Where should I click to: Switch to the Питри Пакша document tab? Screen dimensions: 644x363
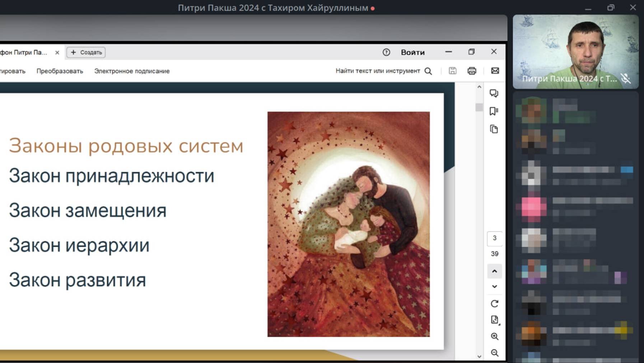(x=25, y=52)
